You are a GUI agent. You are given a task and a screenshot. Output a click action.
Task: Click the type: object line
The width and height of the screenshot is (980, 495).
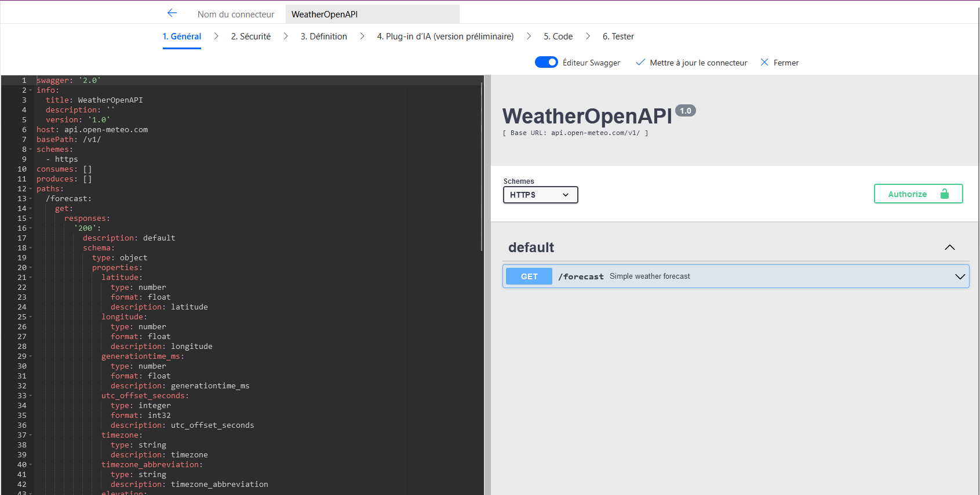(x=120, y=258)
